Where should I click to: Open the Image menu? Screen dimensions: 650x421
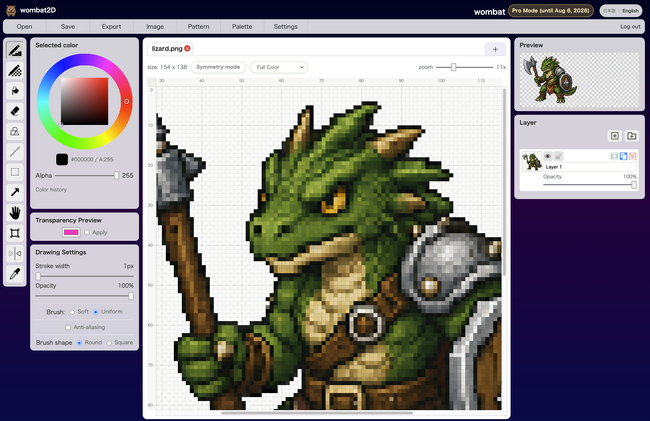coord(155,27)
